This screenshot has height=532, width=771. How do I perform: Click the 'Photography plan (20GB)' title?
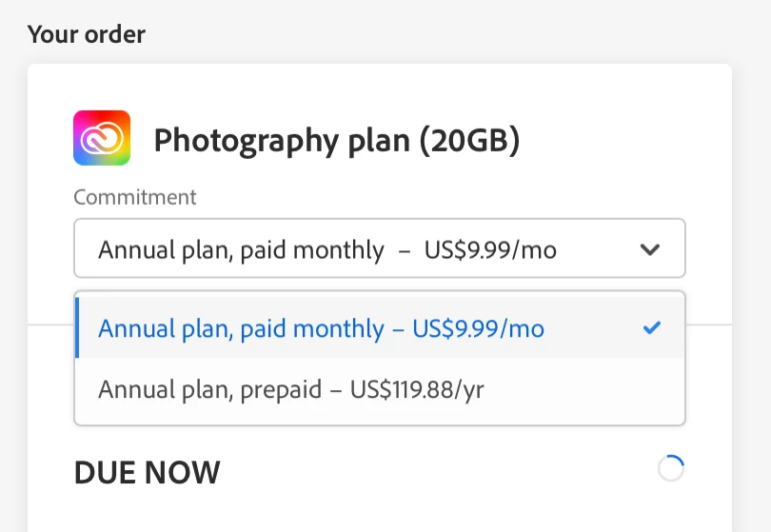pyautogui.click(x=336, y=141)
